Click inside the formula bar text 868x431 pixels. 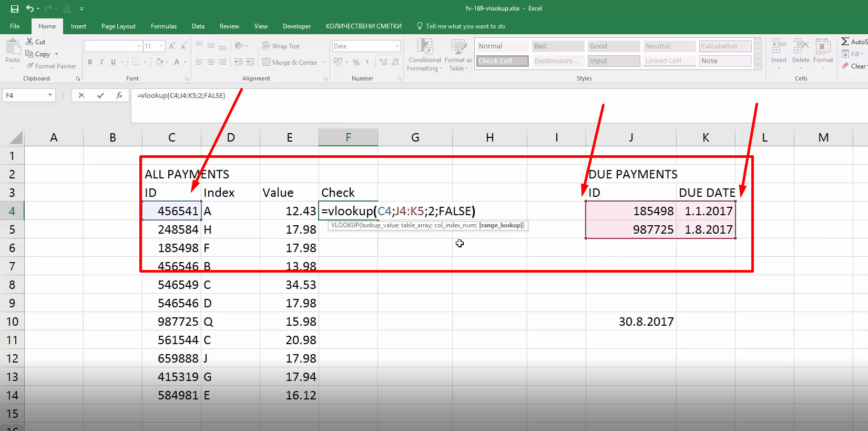pyautogui.click(x=181, y=95)
